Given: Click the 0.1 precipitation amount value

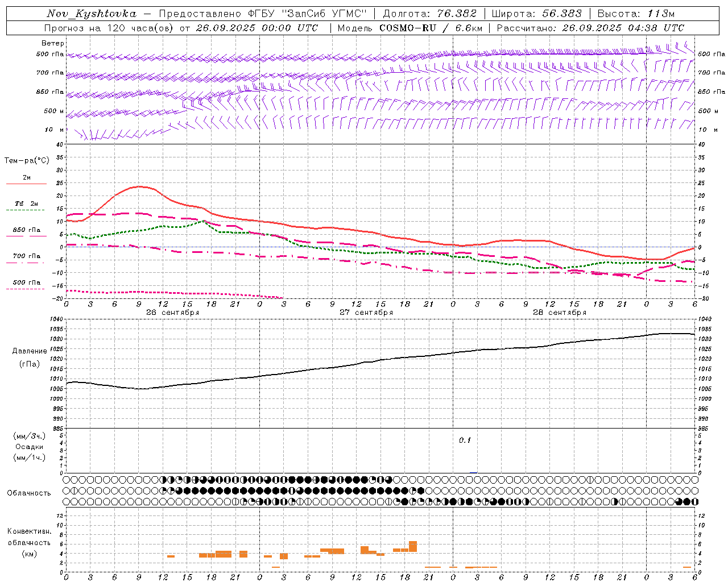Looking at the screenshot, I should (465, 440).
